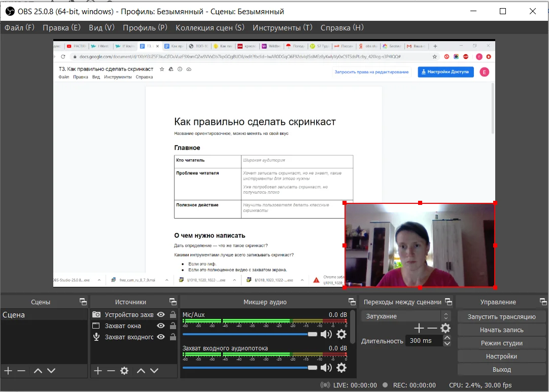Lock the Захват входного source
This screenshot has width=549, height=392.
click(173, 337)
